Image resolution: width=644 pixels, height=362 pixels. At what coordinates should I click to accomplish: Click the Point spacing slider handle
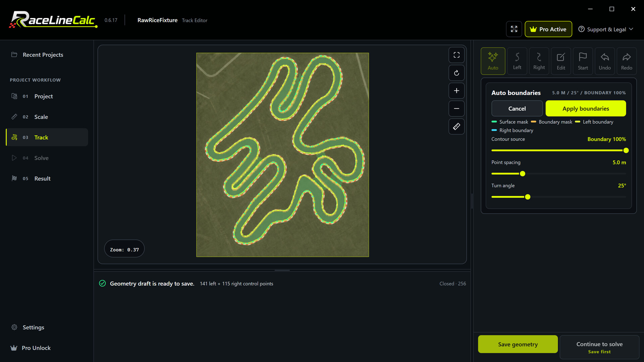[x=523, y=174]
